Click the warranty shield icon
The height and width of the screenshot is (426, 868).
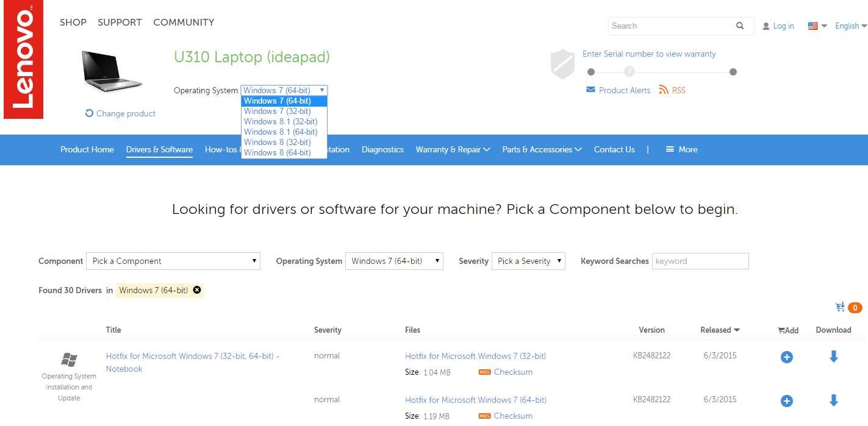[x=562, y=64]
